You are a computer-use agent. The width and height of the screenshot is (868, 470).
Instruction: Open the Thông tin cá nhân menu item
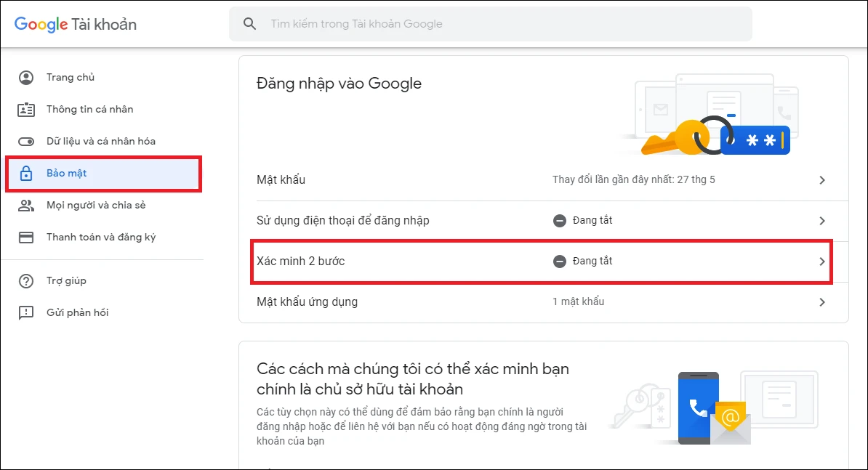pyautogui.click(x=89, y=110)
